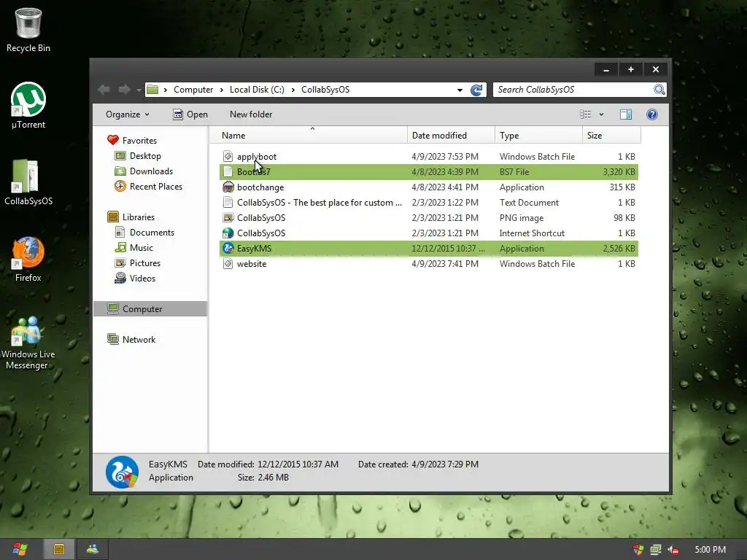Show the preview pane
The height and width of the screenshot is (560, 747).
(626, 114)
